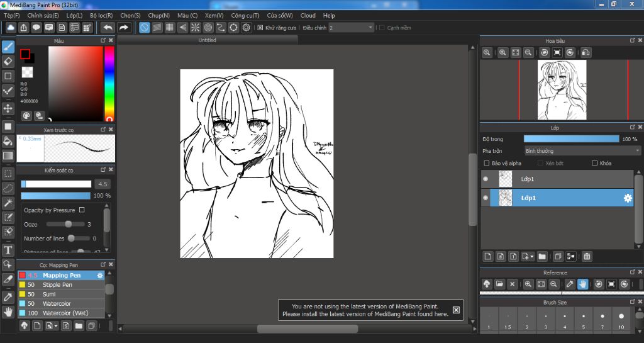The image size is (644, 343).
Task: Click the transparent color swatch
Action: coord(27,72)
